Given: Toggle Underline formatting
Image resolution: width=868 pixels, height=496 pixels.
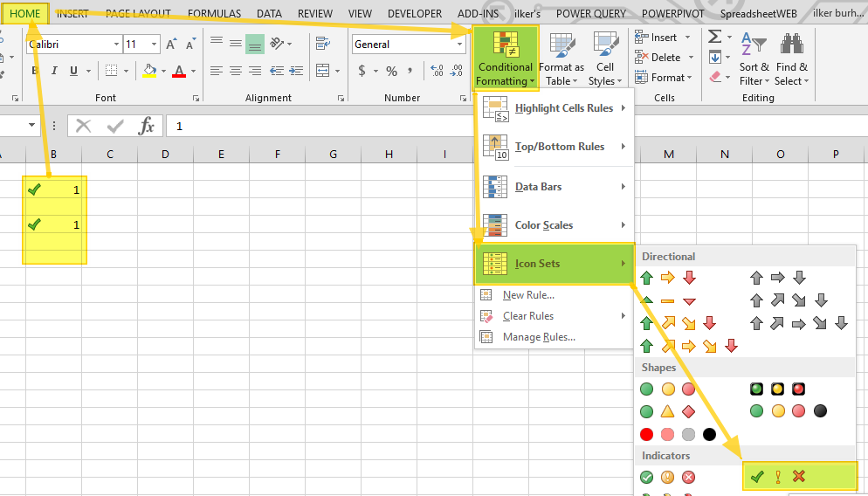Looking at the screenshot, I should click(73, 71).
